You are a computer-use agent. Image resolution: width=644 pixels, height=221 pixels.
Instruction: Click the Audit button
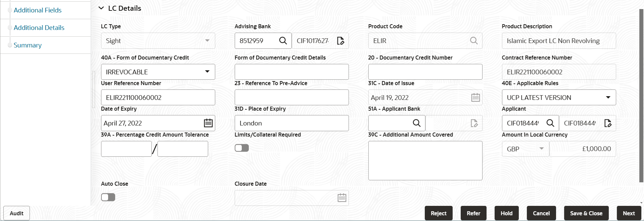(16, 213)
